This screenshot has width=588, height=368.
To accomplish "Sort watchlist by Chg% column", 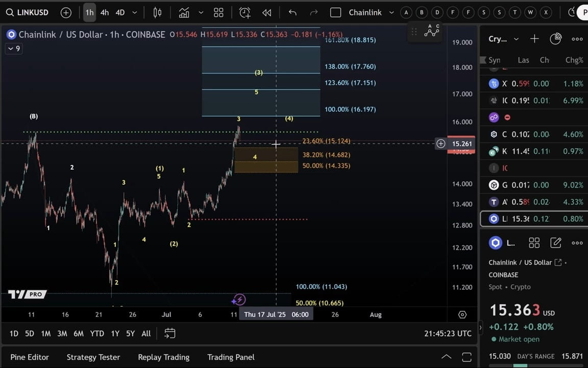I will (x=574, y=60).
